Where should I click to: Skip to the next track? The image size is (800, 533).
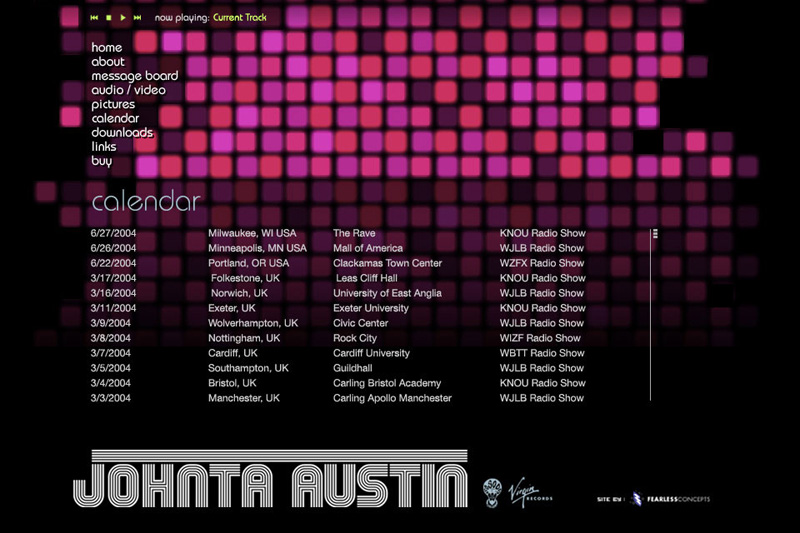tap(137, 17)
